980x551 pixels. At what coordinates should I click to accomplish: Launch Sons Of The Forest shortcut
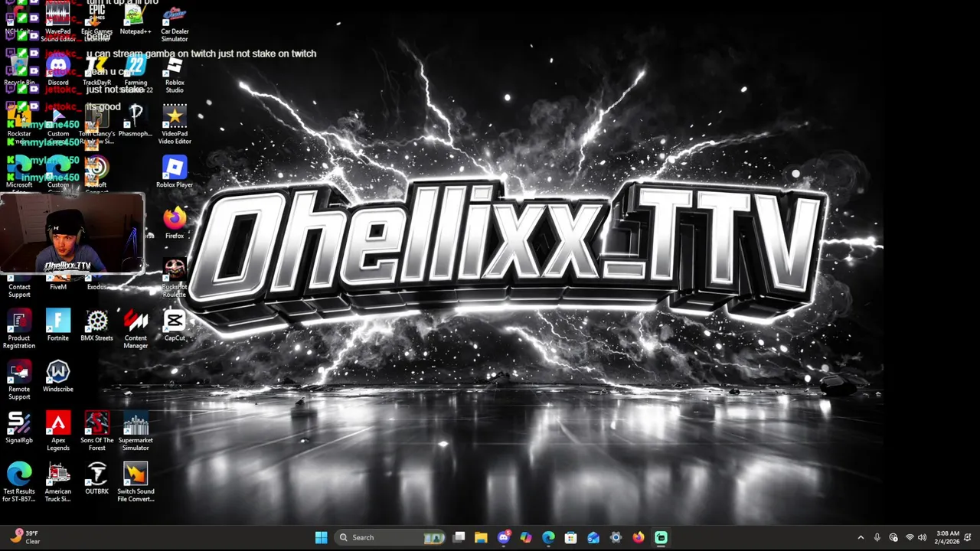pyautogui.click(x=96, y=432)
